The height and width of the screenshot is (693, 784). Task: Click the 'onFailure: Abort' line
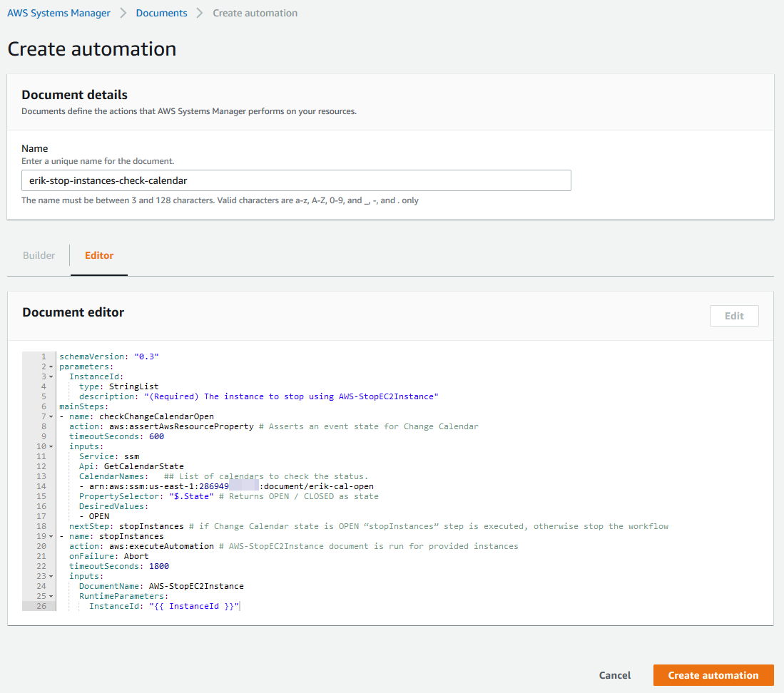[x=108, y=556]
